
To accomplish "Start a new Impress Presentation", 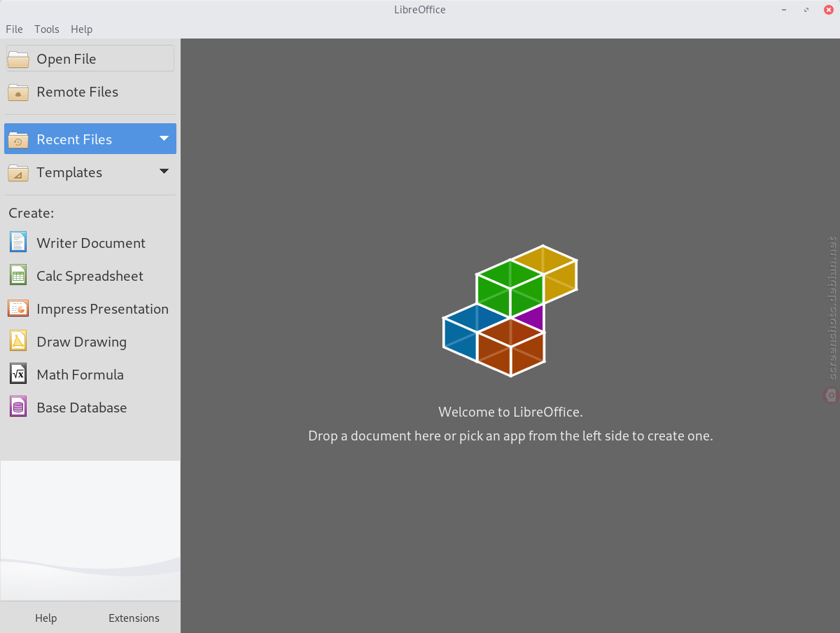I will tap(90, 308).
